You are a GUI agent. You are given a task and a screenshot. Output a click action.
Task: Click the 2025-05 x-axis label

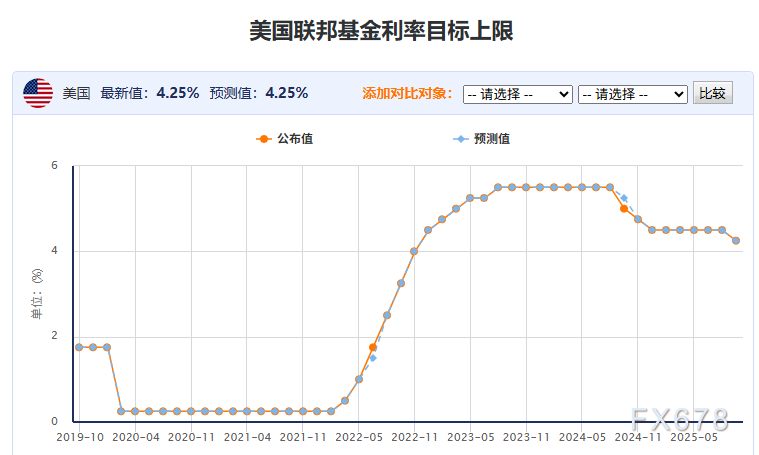coord(693,437)
